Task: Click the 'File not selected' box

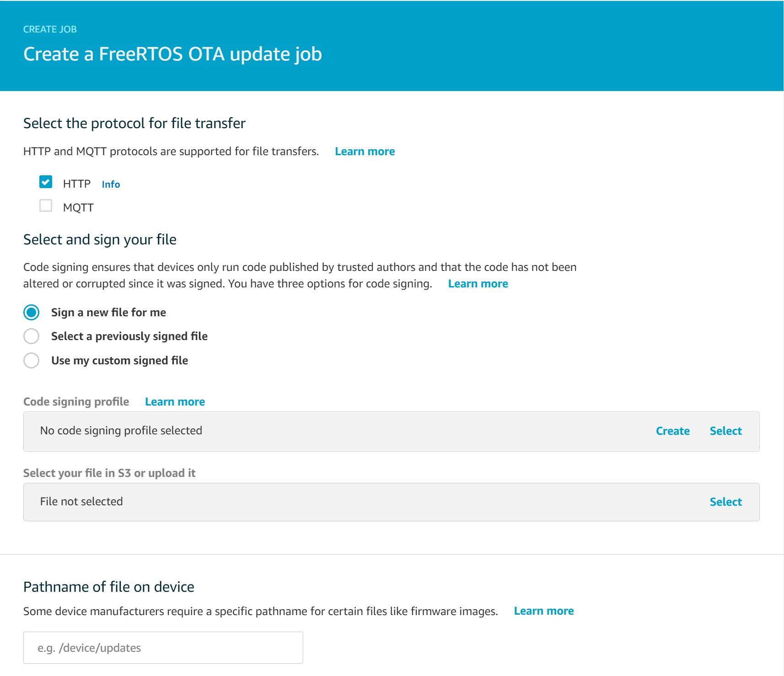Action: (392, 502)
